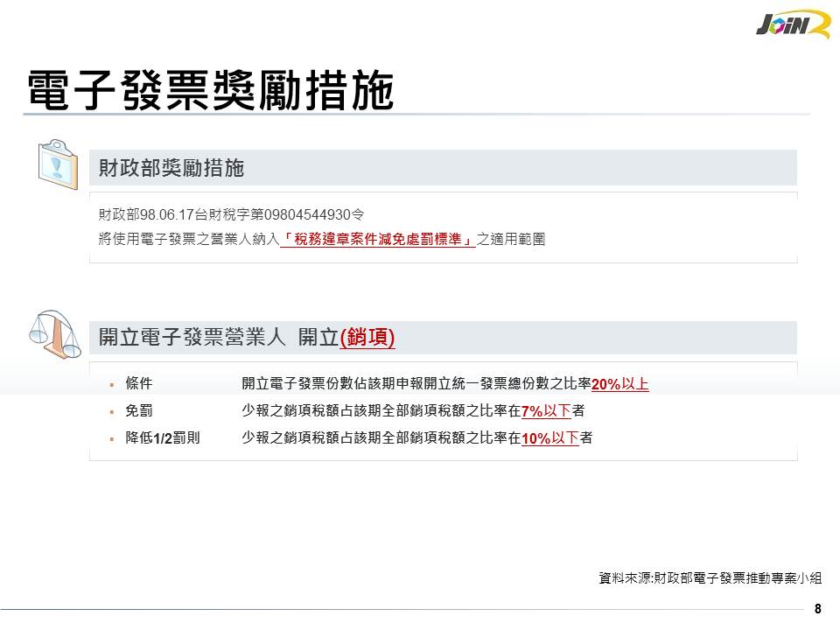The width and height of the screenshot is (840, 630).
Task: Click the bullet square before 免罰
Action: (x=111, y=411)
